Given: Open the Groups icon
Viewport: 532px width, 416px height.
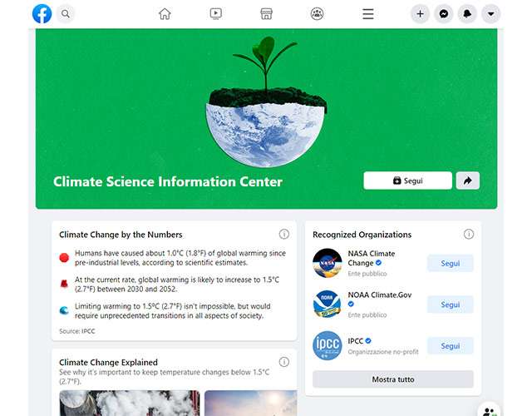Looking at the screenshot, I should coord(317,14).
